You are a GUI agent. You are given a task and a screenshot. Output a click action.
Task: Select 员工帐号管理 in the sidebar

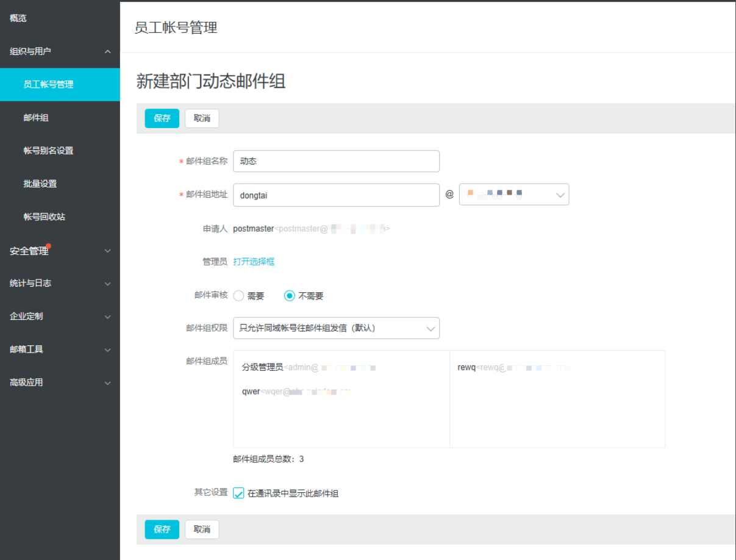[49, 85]
